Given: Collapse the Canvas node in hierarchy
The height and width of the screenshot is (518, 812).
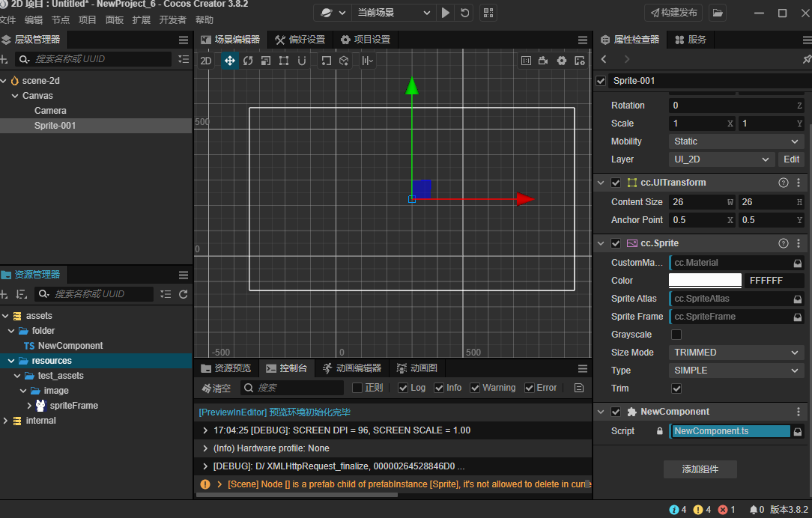Looking at the screenshot, I should pyautogui.click(x=15, y=96).
